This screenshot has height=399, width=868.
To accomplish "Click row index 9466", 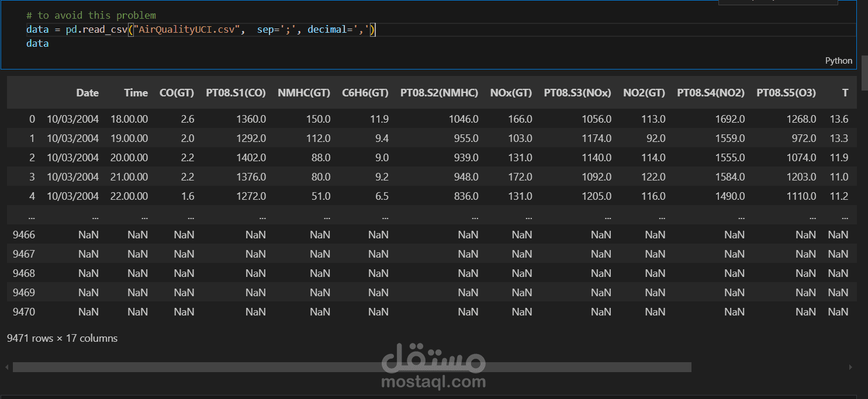I will (x=24, y=235).
